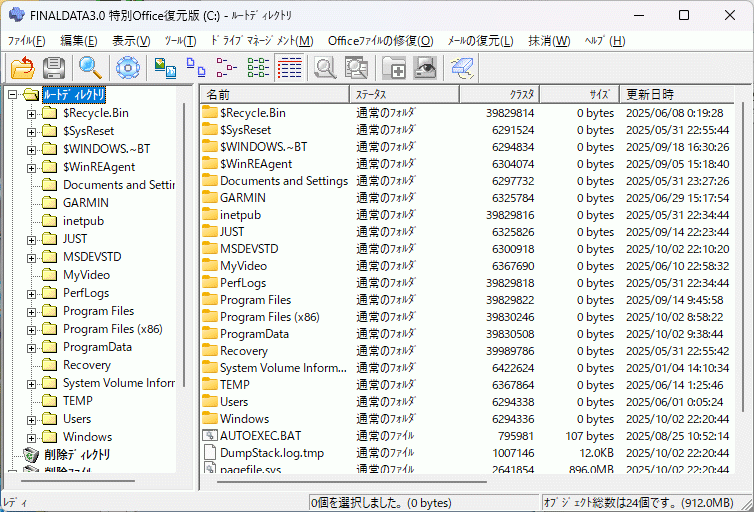Open the ヘルプ(H) menu
The image size is (754, 512).
click(604, 41)
